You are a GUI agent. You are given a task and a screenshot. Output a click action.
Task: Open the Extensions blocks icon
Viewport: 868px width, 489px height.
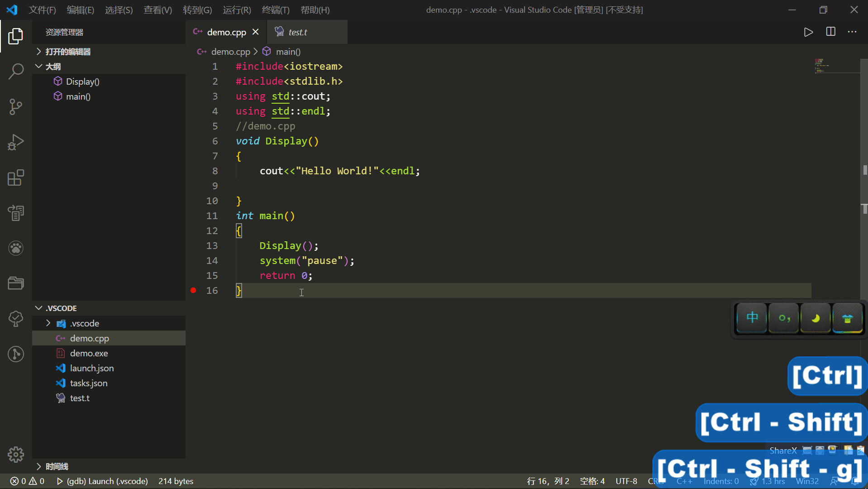tap(16, 177)
